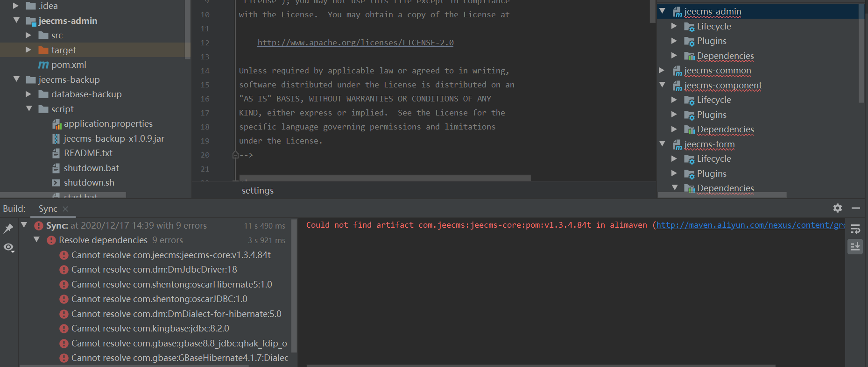This screenshot has height=367, width=868.
Task: Select jeecms-backup-x1.0.9.jar archive file
Action: (113, 139)
